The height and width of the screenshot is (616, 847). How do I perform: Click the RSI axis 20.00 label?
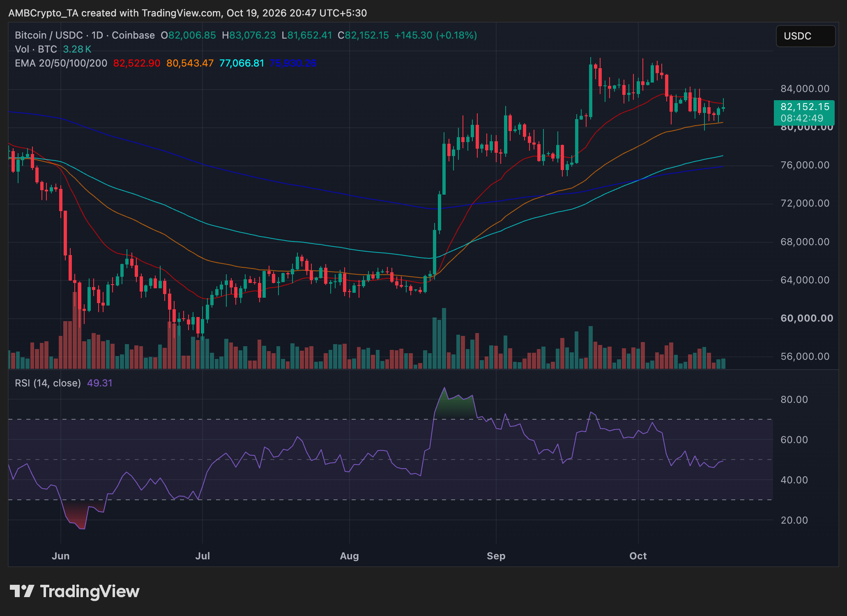pyautogui.click(x=794, y=520)
